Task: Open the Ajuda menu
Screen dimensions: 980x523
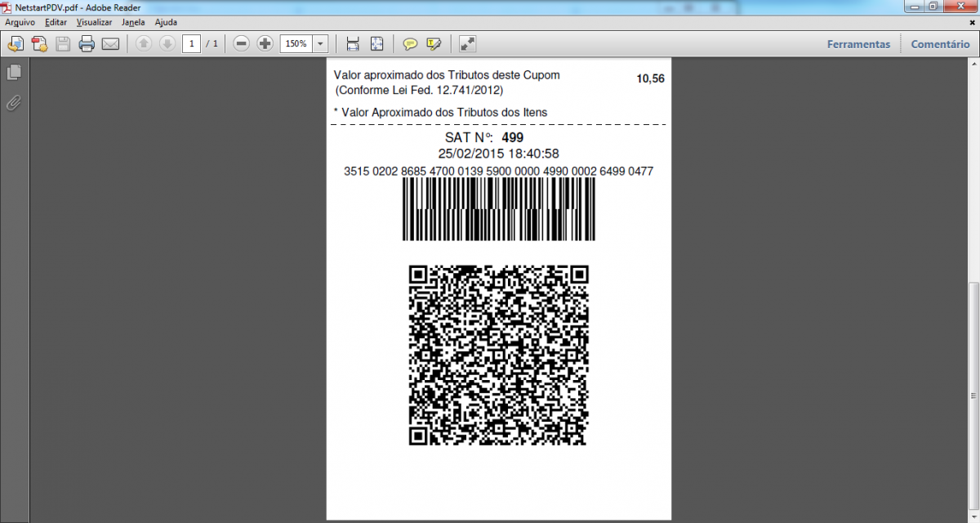Action: [x=166, y=22]
